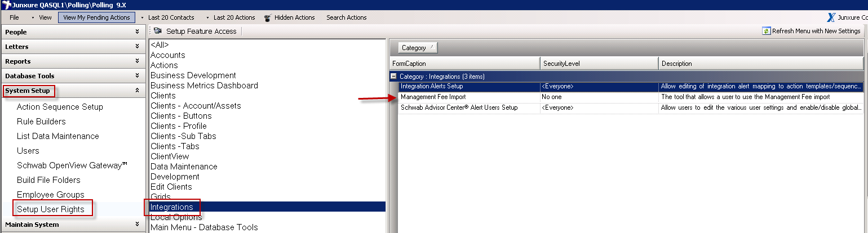Screen dimensions: 868x233
Task: Open Last 20 Contacts dropdown
Action: [x=171, y=17]
